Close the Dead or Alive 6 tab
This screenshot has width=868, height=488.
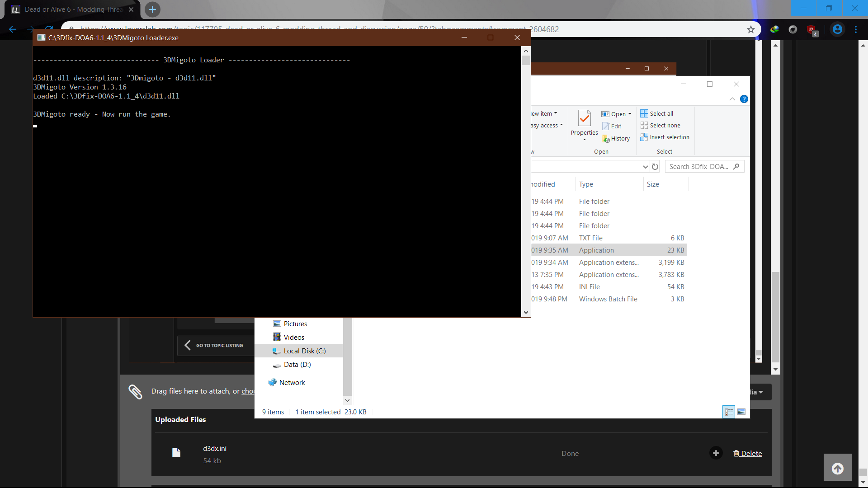click(131, 9)
